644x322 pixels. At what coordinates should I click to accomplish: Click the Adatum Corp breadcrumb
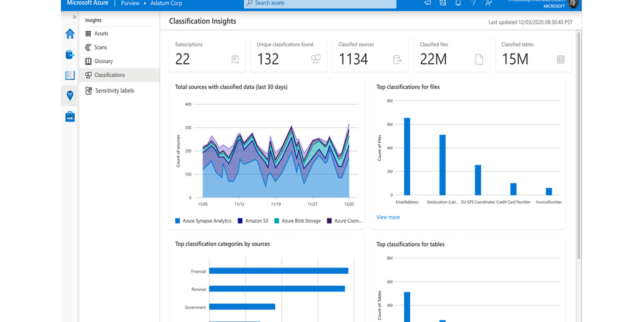pos(166,3)
